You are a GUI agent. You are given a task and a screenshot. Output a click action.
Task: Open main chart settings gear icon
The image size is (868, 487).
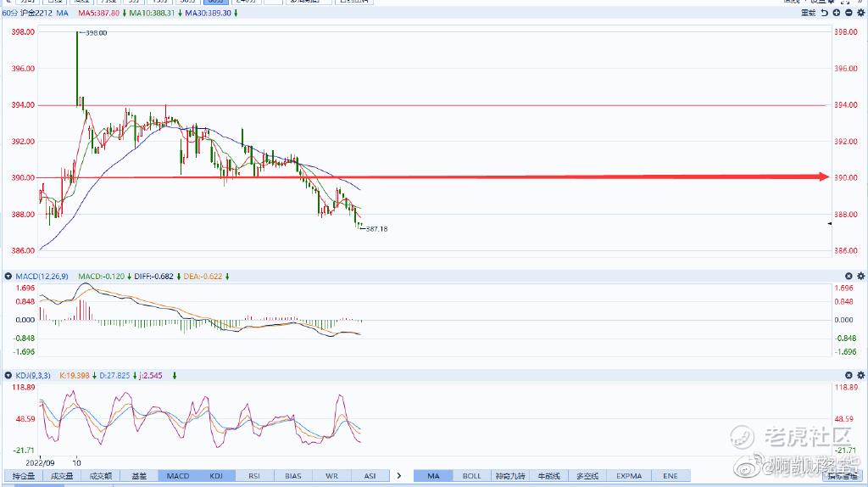861,13
